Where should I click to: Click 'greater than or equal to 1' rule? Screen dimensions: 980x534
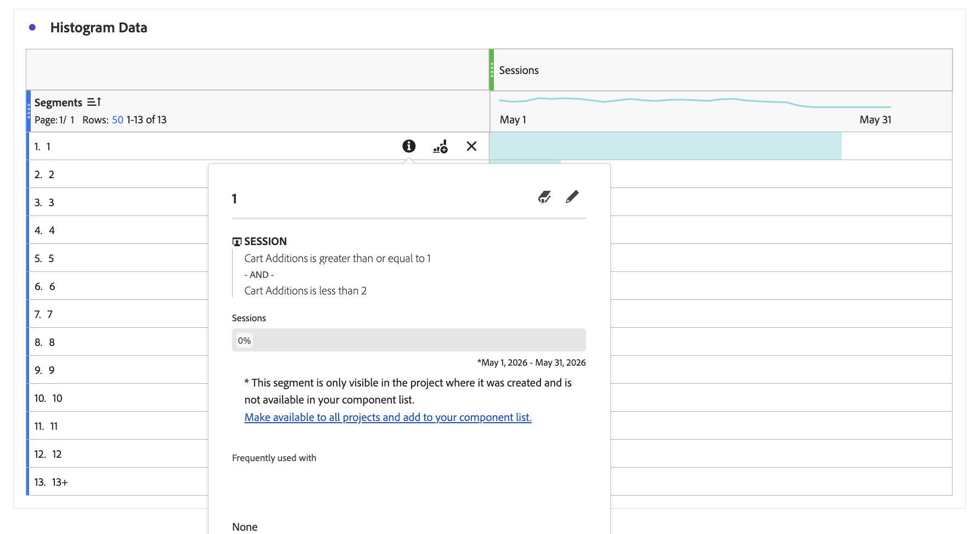337,258
